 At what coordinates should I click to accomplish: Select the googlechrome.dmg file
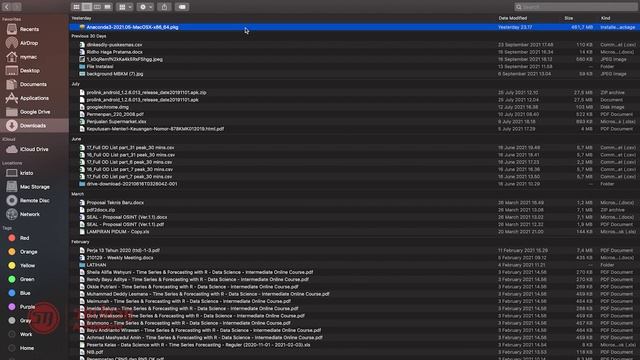pos(354,107)
